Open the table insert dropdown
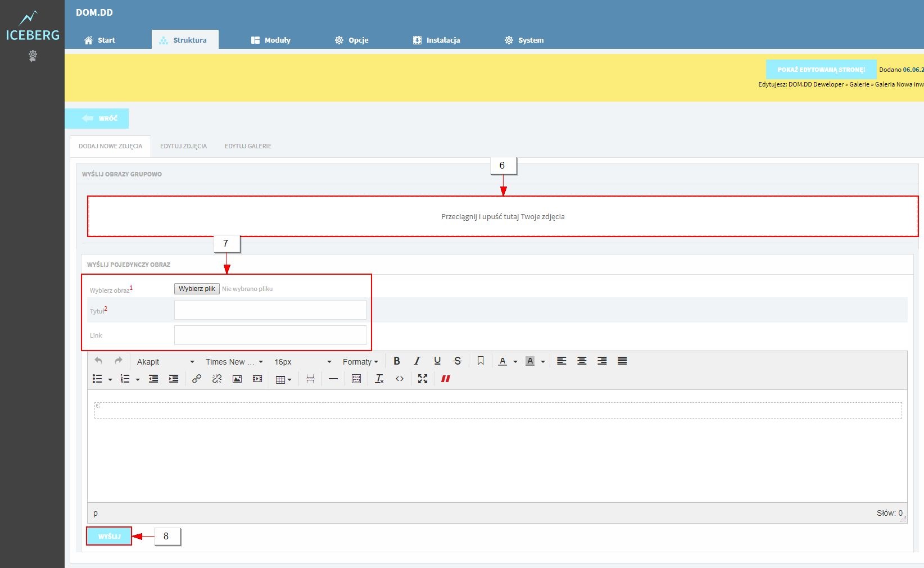The height and width of the screenshot is (568, 924). pos(284,380)
